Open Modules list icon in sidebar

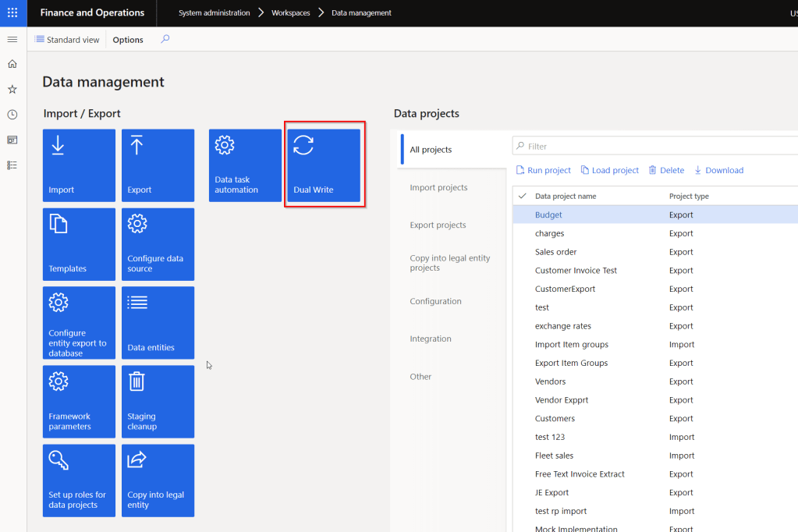pyautogui.click(x=12, y=165)
